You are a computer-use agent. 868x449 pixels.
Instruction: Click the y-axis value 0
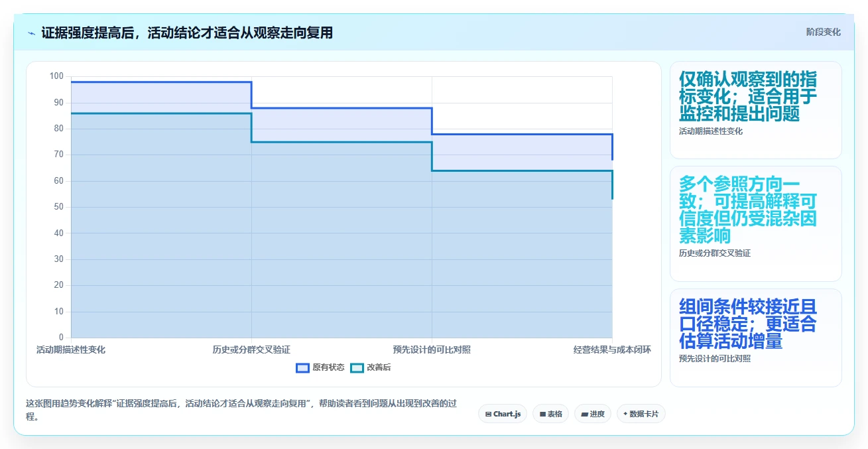coord(61,338)
